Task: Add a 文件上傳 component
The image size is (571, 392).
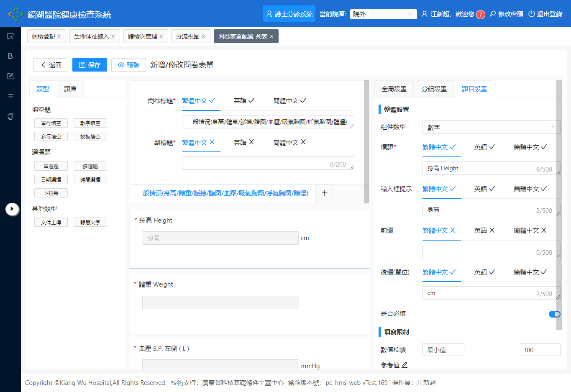Action: click(51, 222)
